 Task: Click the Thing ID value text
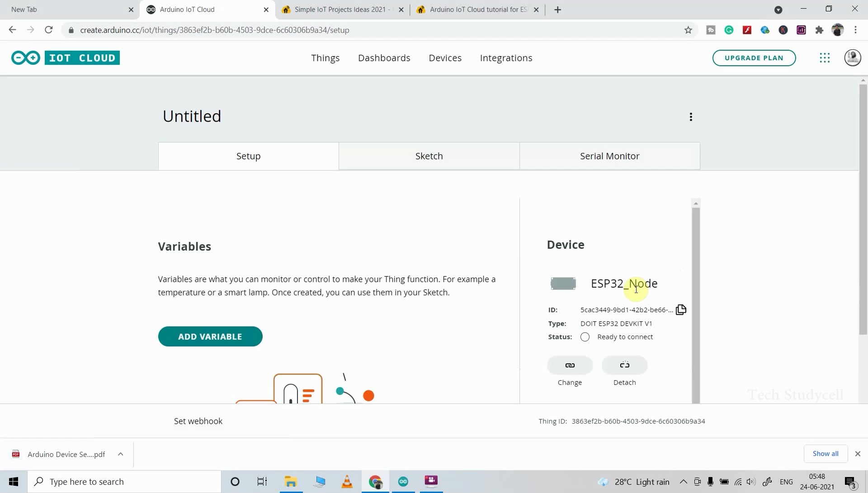(638, 421)
